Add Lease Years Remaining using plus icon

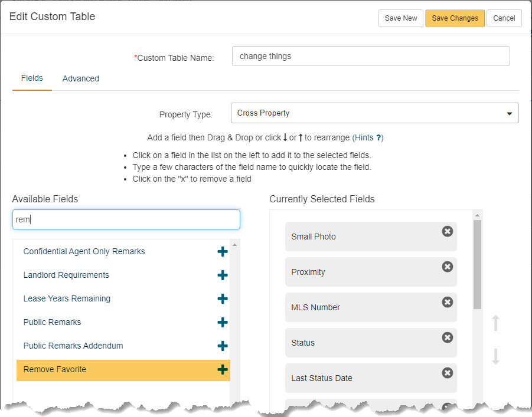tap(223, 298)
